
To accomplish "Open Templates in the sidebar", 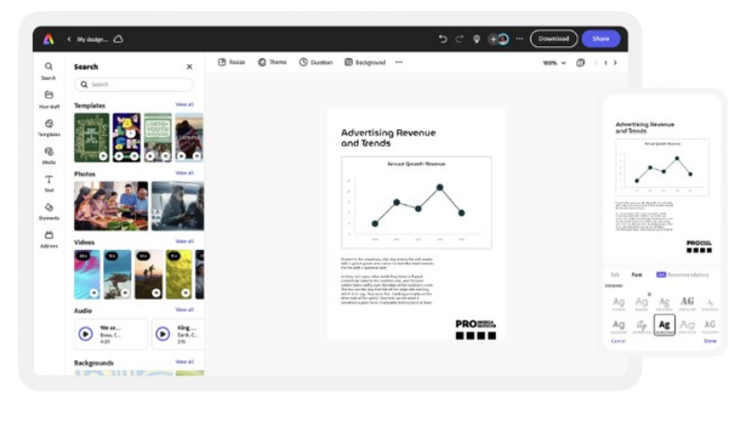I will tap(49, 128).
